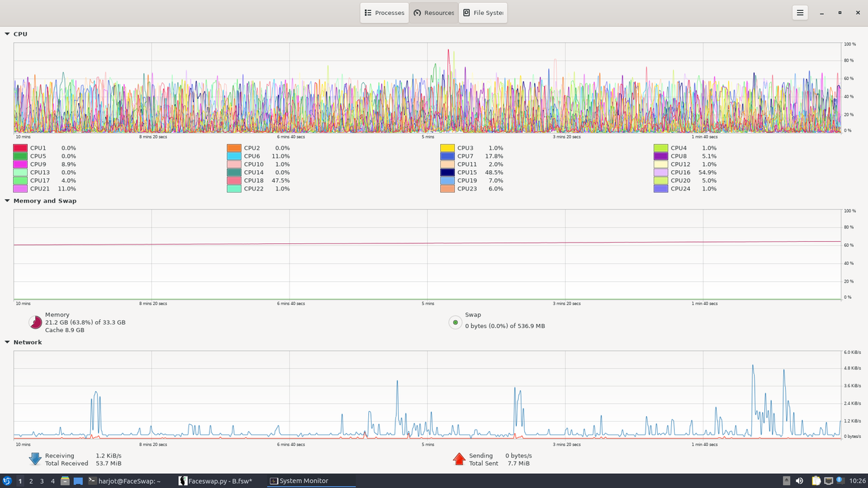Click the Memory pie chart color icon
868x488 pixels.
[x=35, y=322]
